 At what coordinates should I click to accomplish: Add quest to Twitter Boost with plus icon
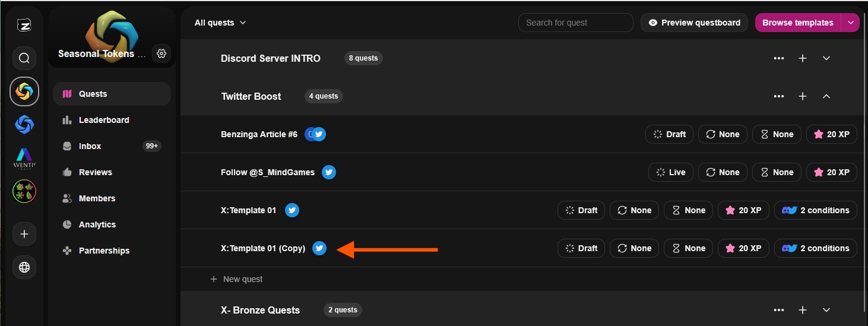tap(803, 96)
